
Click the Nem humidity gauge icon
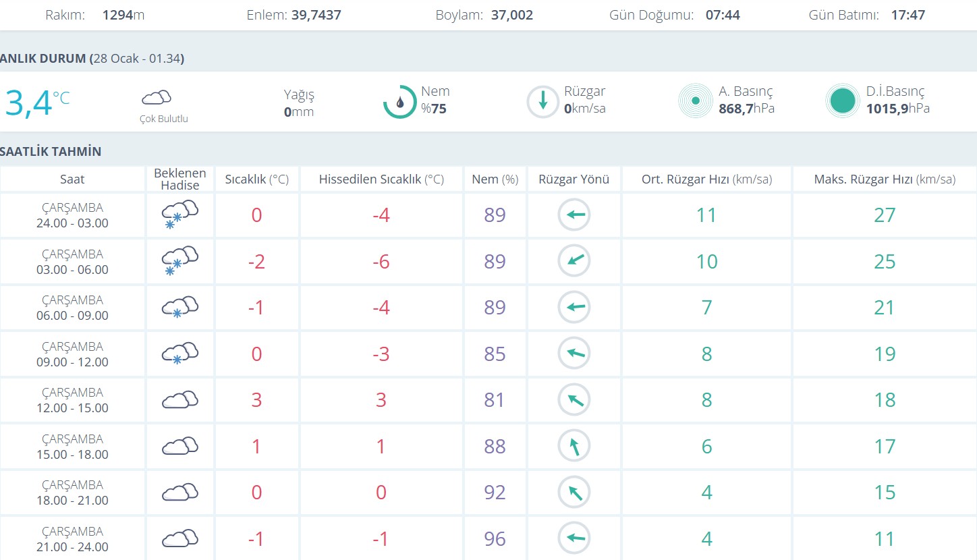pyautogui.click(x=399, y=102)
